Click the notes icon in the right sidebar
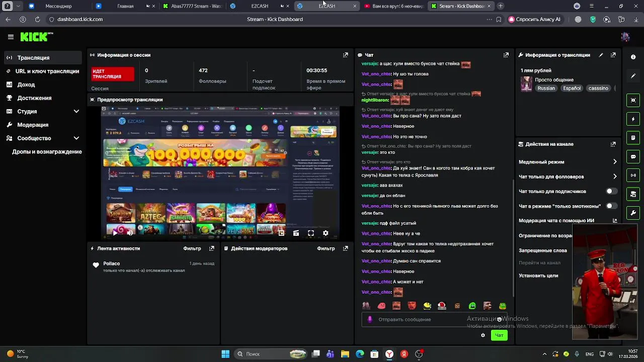 633,138
